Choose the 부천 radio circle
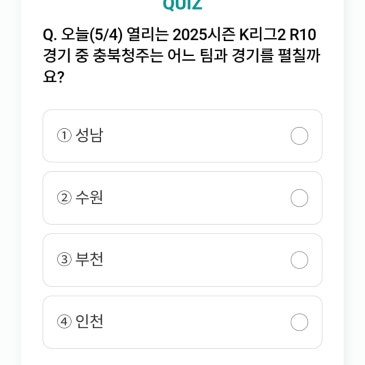Viewport: 365px width, 365px height. [299, 260]
